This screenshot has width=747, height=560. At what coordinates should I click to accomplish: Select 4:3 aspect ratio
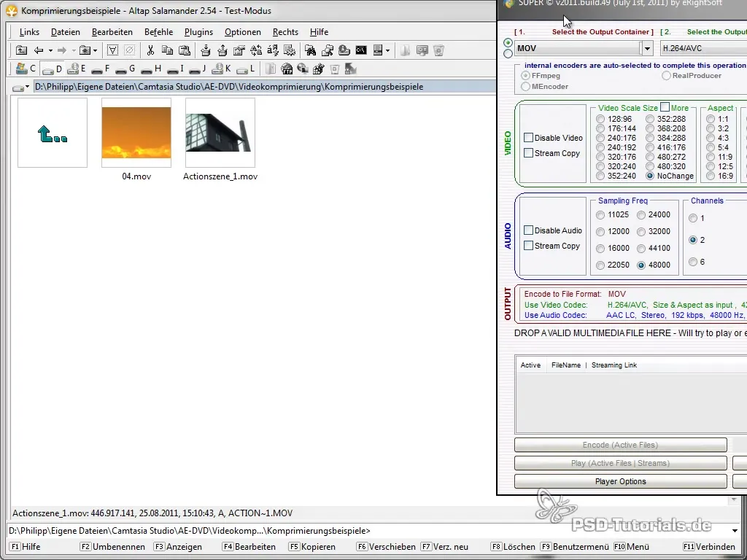click(x=711, y=138)
